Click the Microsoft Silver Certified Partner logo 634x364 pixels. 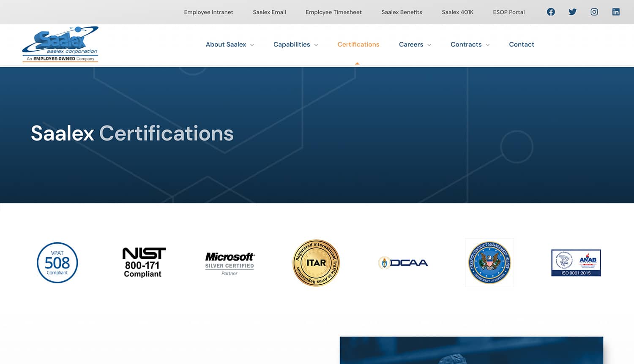(230, 263)
